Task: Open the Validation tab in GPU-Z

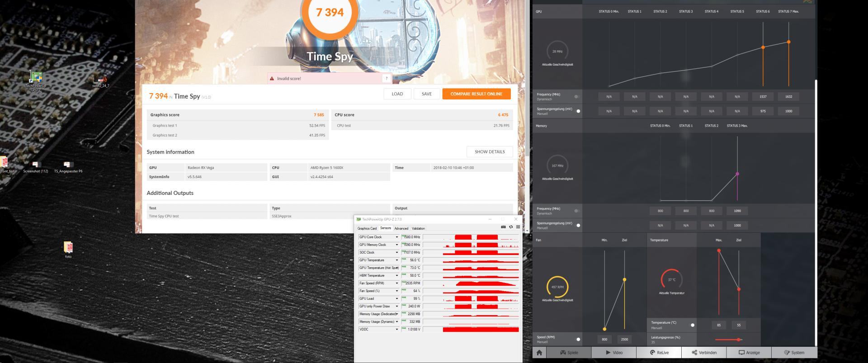Action: 418,228
